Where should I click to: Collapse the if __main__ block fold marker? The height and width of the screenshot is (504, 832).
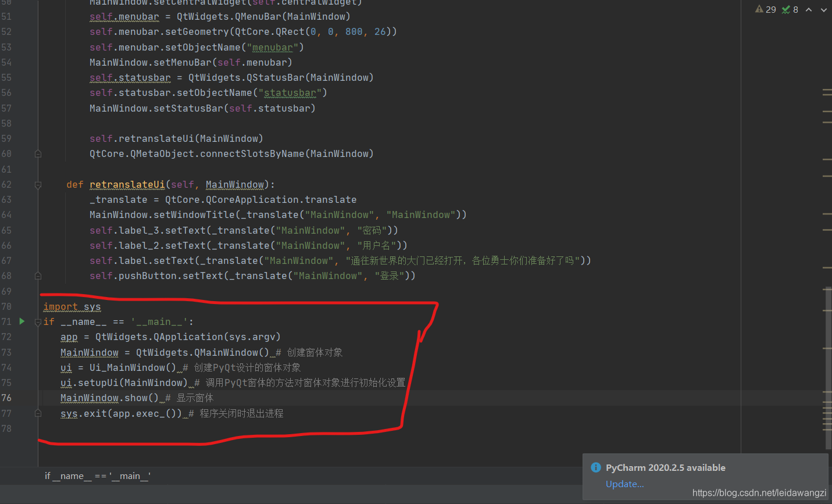pos(38,321)
